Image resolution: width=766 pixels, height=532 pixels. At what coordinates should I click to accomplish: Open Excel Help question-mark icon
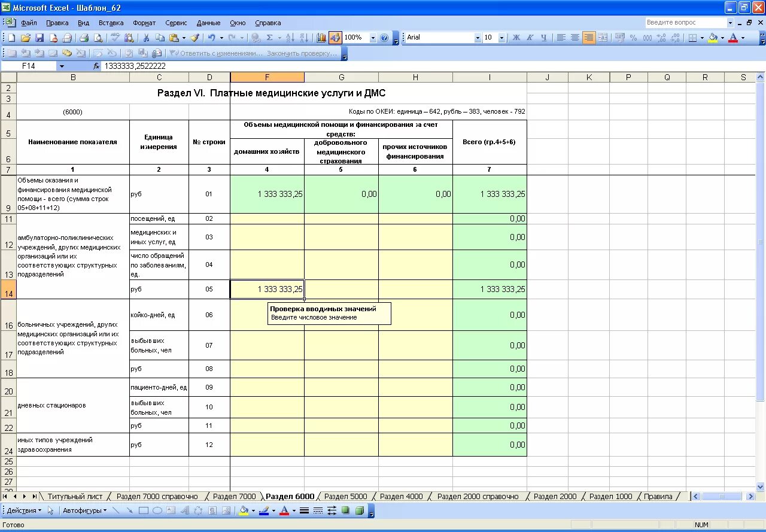[x=385, y=38]
